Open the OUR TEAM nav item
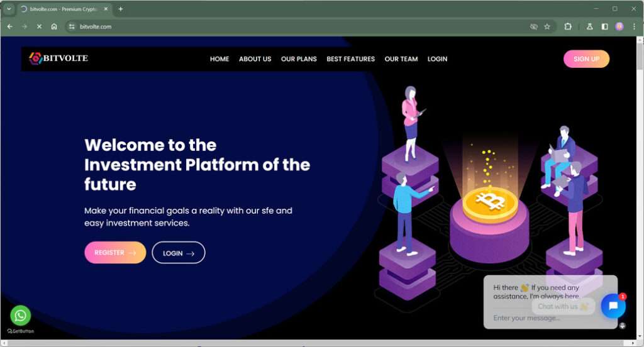The height and width of the screenshot is (347, 644). coord(401,58)
